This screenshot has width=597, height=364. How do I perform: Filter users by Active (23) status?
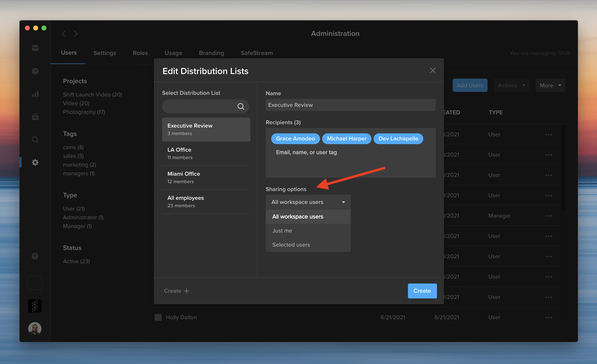tap(76, 261)
